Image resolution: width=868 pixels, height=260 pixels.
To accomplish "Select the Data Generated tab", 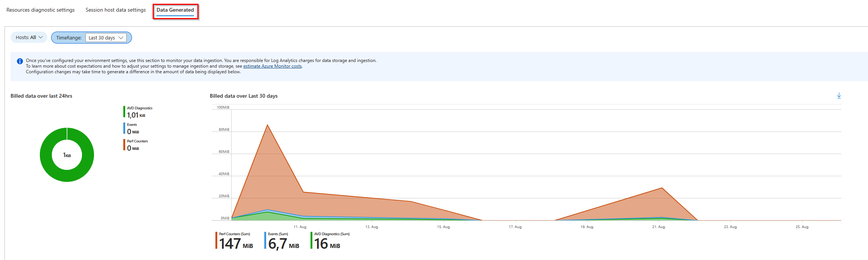I will point(175,10).
